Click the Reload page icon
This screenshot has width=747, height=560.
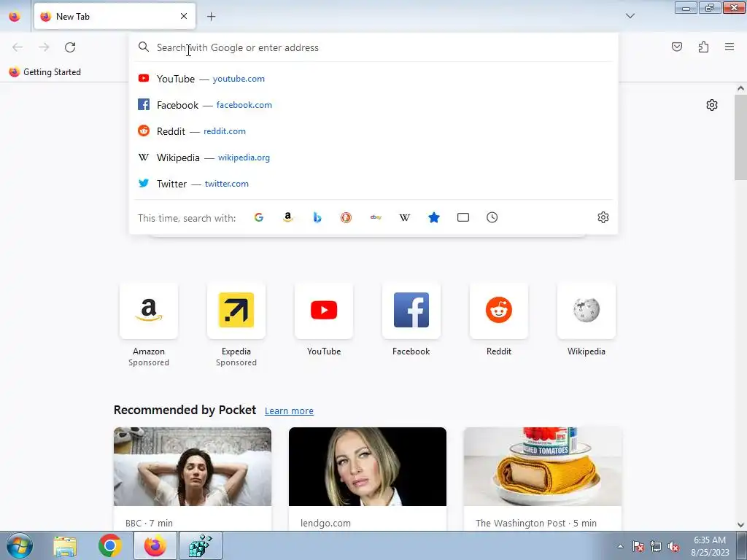[70, 47]
